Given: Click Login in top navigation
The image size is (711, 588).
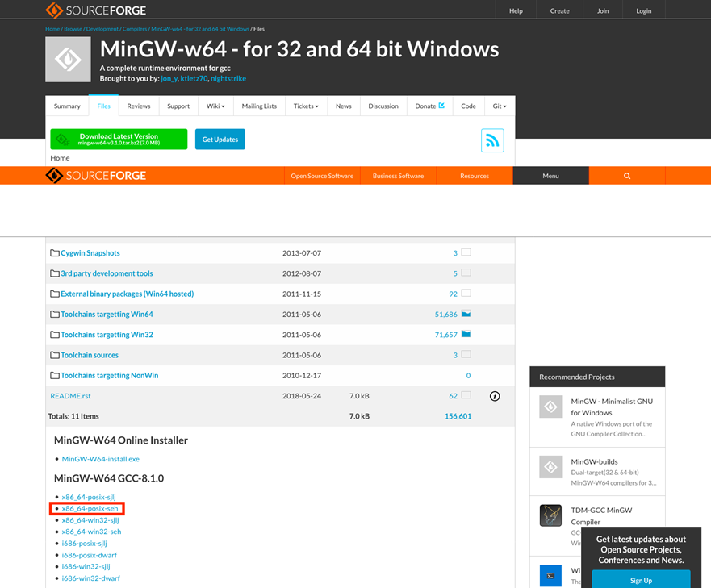Looking at the screenshot, I should click(643, 10).
